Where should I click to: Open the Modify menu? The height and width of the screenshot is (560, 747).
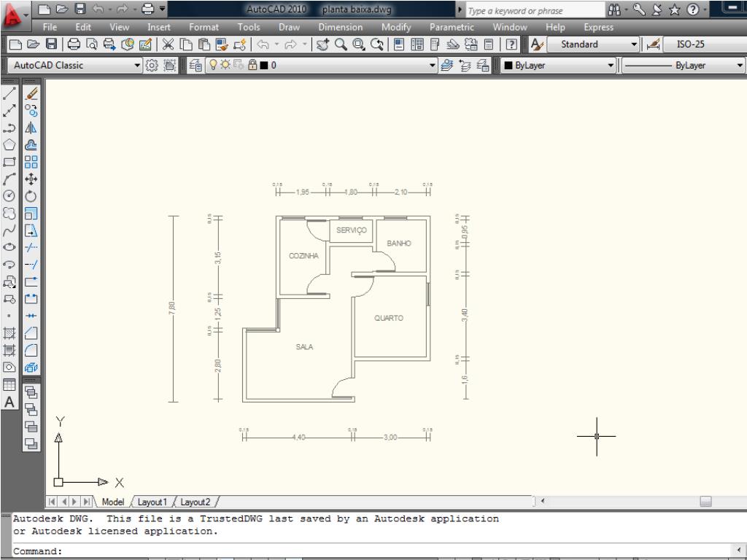[x=396, y=27]
